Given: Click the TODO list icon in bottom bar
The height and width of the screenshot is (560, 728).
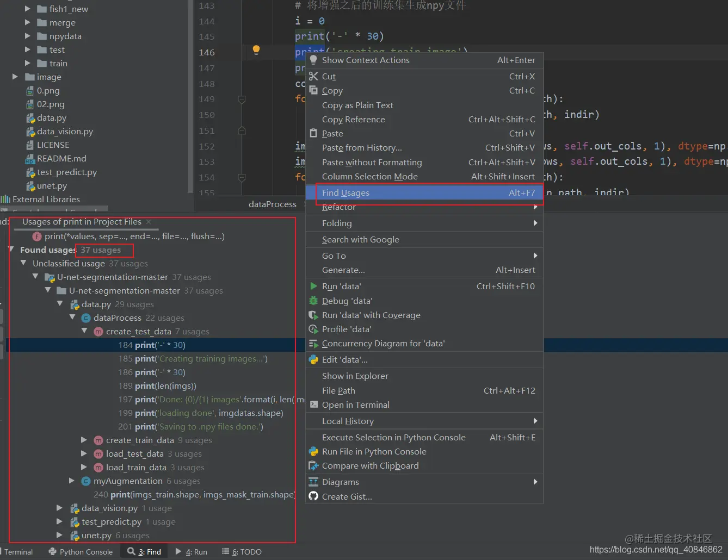Looking at the screenshot, I should 226,551.
